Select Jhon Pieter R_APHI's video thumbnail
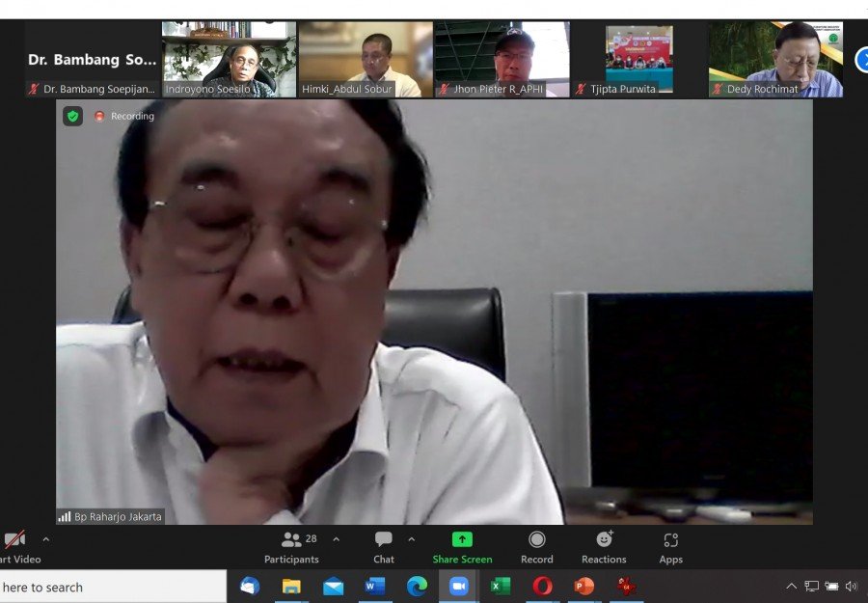868x603 pixels. 502,59
